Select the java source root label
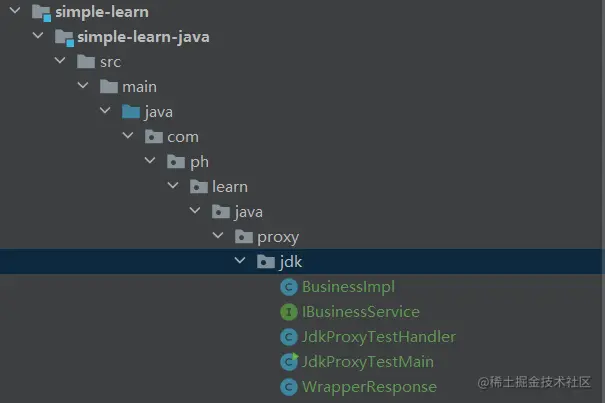Viewport: 605px width, 403px height. click(159, 112)
